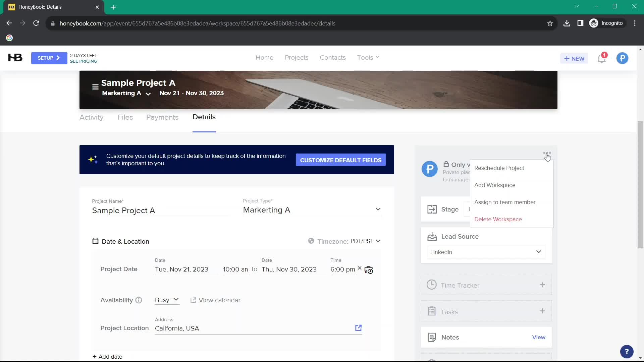Click the Details tab
The width and height of the screenshot is (644, 362).
point(204,117)
